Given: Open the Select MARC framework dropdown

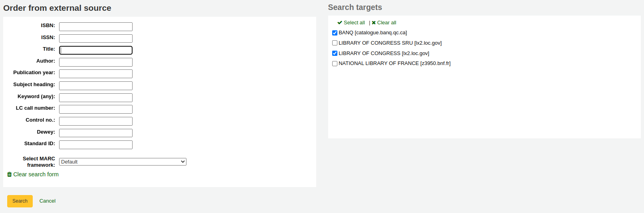Looking at the screenshot, I should (123, 162).
